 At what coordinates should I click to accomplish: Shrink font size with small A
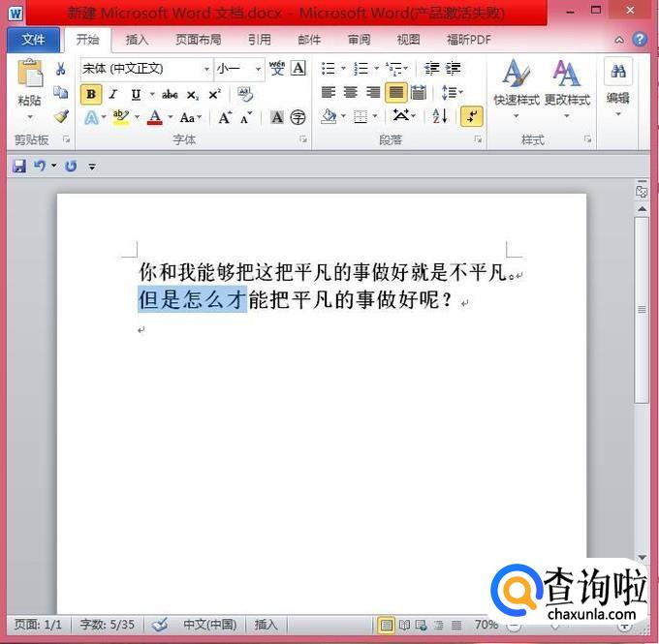tap(246, 117)
